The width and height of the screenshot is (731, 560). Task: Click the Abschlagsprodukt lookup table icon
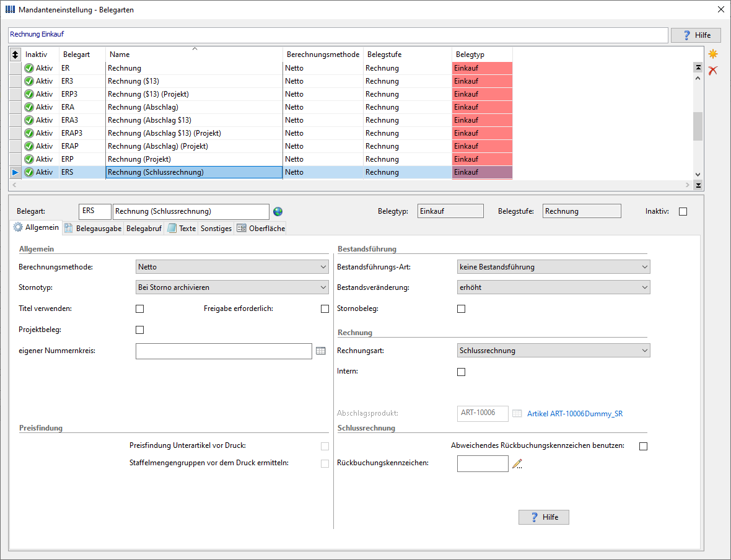click(517, 414)
